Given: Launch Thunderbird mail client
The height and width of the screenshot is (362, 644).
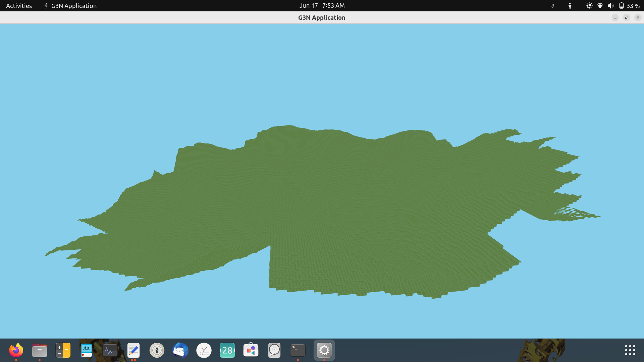Looking at the screenshot, I should (180, 350).
